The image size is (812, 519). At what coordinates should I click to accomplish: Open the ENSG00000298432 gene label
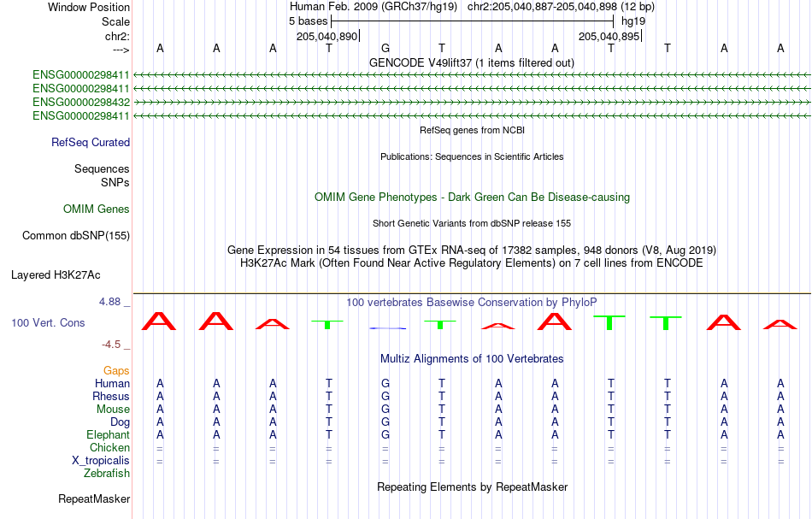(x=81, y=102)
